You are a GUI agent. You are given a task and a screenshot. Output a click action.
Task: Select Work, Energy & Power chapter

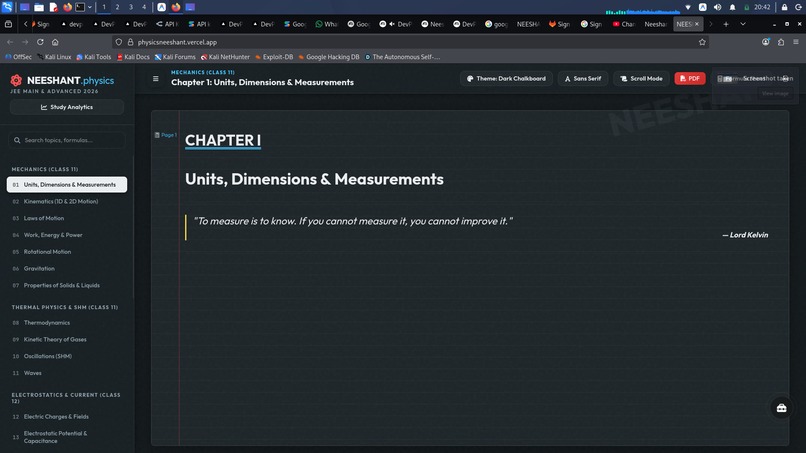tap(67, 235)
